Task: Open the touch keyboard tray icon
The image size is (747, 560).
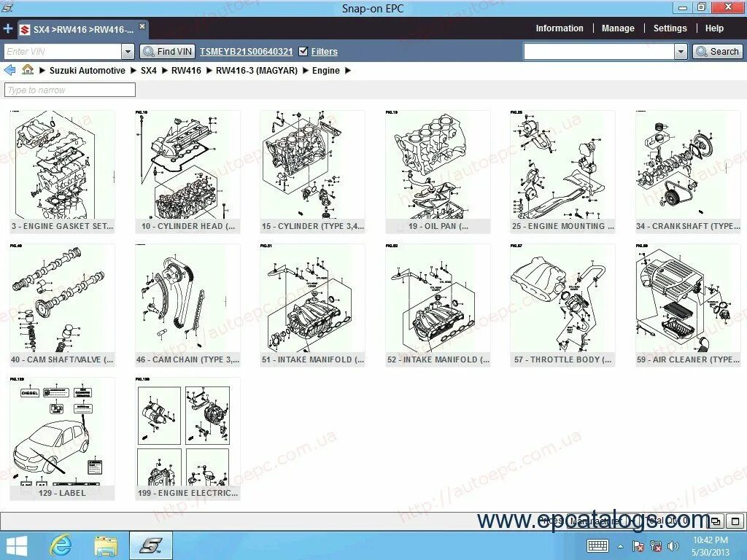Action: [x=597, y=545]
